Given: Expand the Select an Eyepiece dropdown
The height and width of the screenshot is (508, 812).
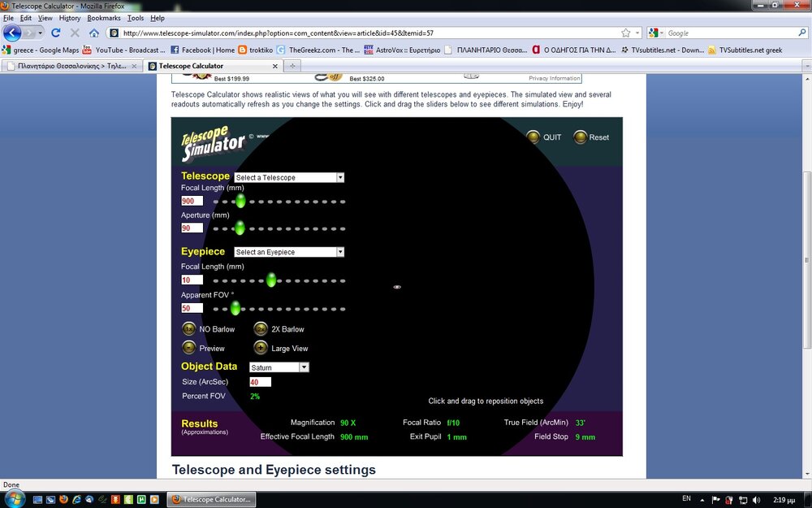Looking at the screenshot, I should 289,252.
